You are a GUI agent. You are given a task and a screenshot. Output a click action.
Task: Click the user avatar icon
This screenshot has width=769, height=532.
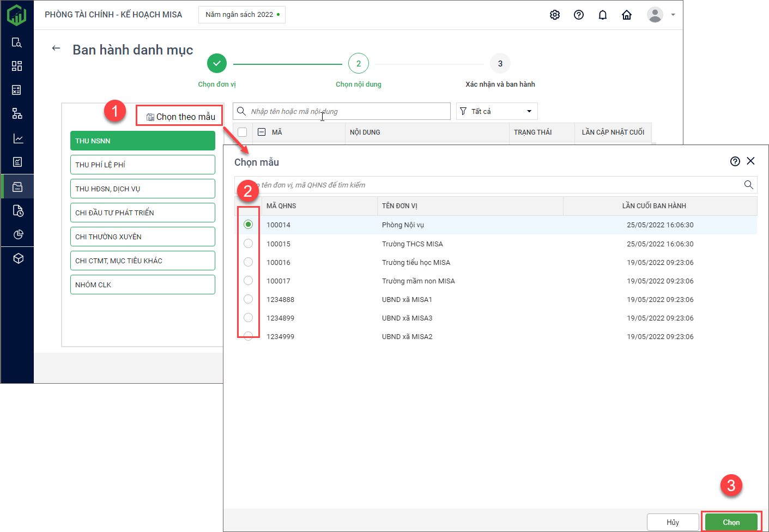pyautogui.click(x=655, y=15)
